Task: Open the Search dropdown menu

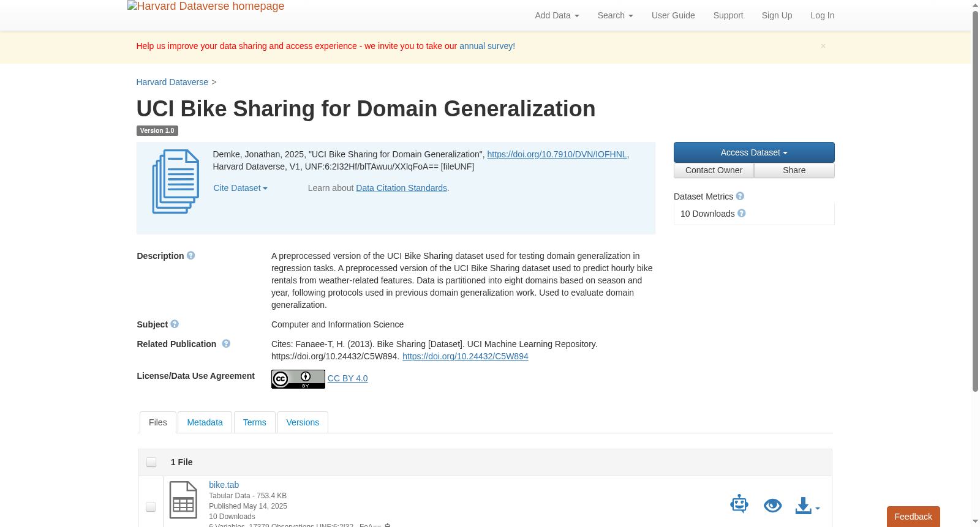Action: click(x=615, y=15)
